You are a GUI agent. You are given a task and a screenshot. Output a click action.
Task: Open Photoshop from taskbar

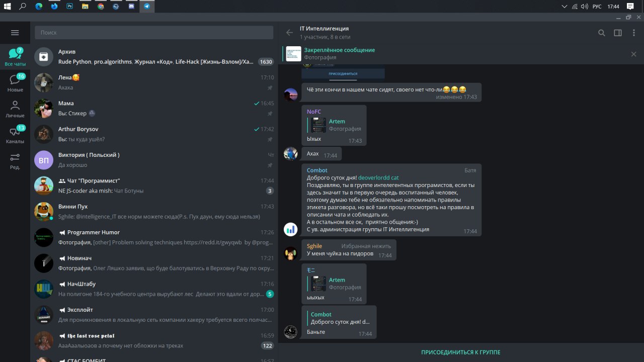69,7
